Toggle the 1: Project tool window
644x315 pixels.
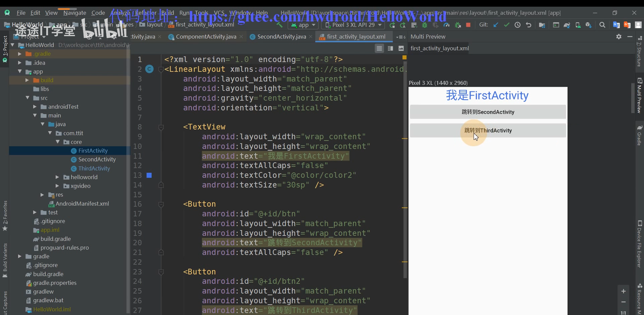point(5,49)
